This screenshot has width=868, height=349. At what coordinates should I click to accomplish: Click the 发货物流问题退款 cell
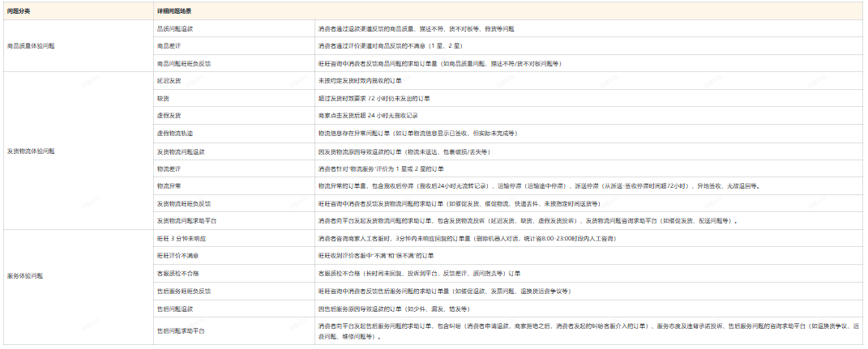(x=181, y=151)
